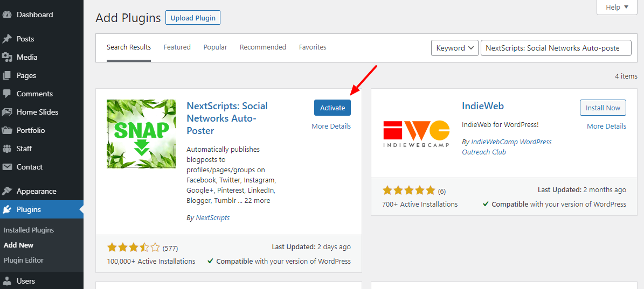Click the '700+ Active Installations' text
The image size is (644, 289).
(420, 204)
